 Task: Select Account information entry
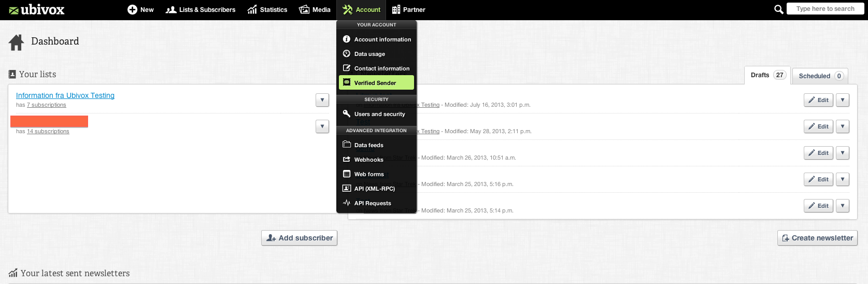point(376,39)
